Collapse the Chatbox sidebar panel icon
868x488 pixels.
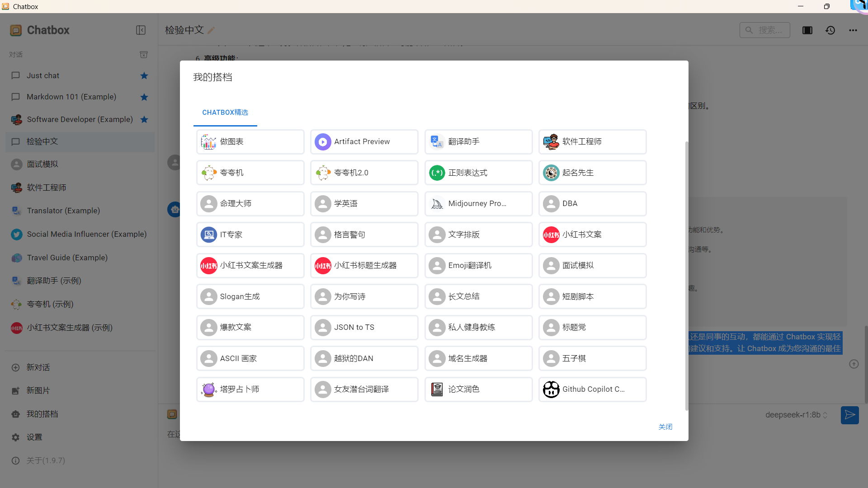[x=141, y=30]
